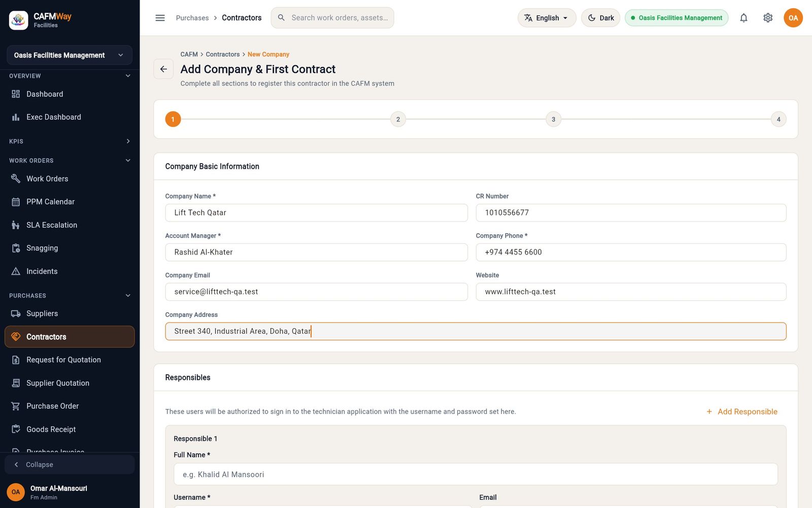Screen dimensions: 812x508
Task: Click the search magnifier icon
Action: 281,18
